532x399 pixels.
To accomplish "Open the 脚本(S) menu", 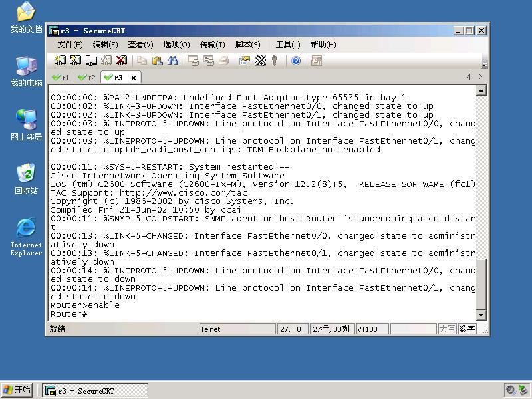I will coord(247,45).
